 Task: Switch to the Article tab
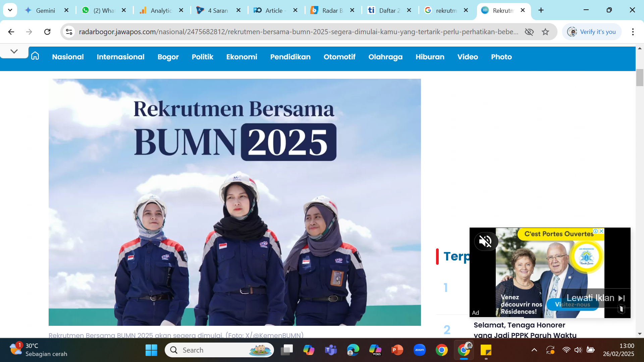pos(270,10)
